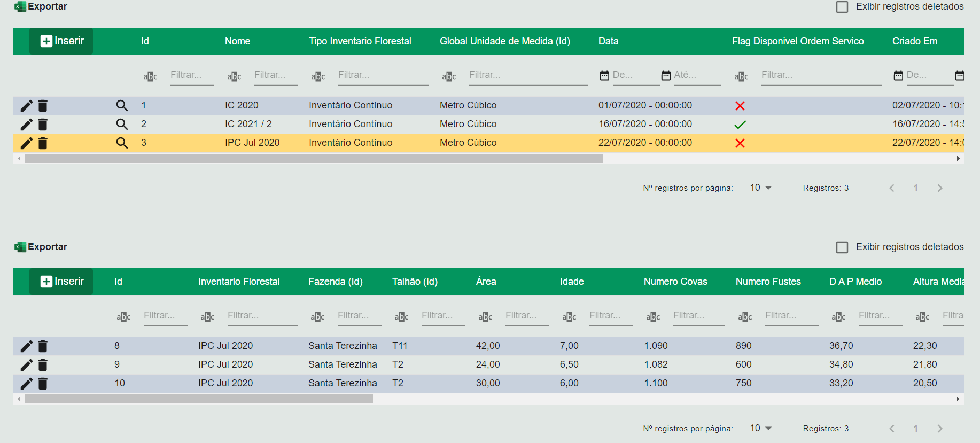Click the Excel icon in top Exportar
This screenshot has width=980, height=443.
(20, 6)
